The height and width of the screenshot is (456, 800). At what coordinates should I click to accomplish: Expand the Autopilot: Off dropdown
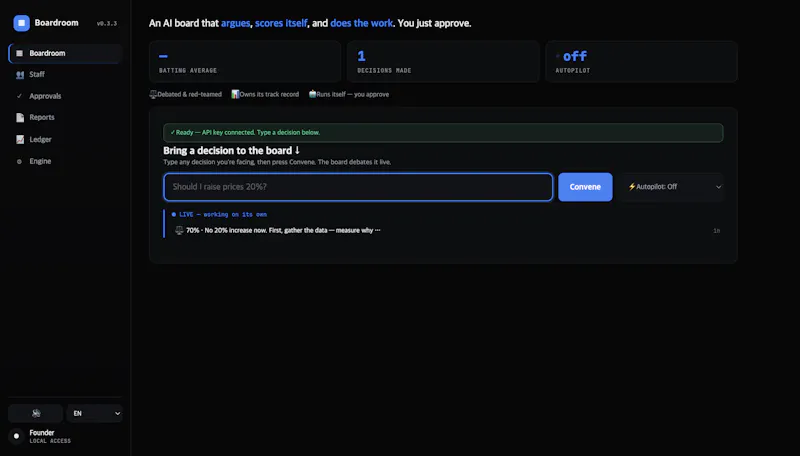[x=672, y=187]
